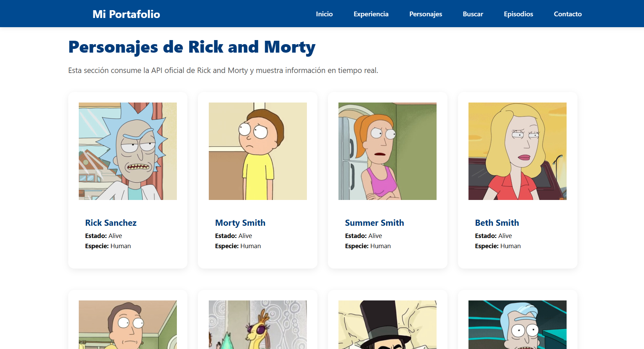This screenshot has height=349, width=644.
Task: Open the Beth Smith card title
Action: click(497, 223)
